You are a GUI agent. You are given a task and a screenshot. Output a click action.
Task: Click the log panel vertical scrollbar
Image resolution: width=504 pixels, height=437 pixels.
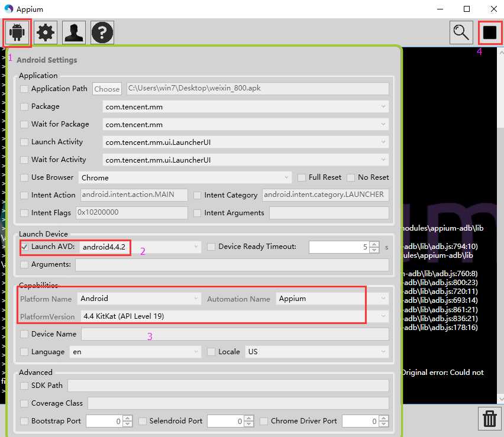click(x=500, y=225)
